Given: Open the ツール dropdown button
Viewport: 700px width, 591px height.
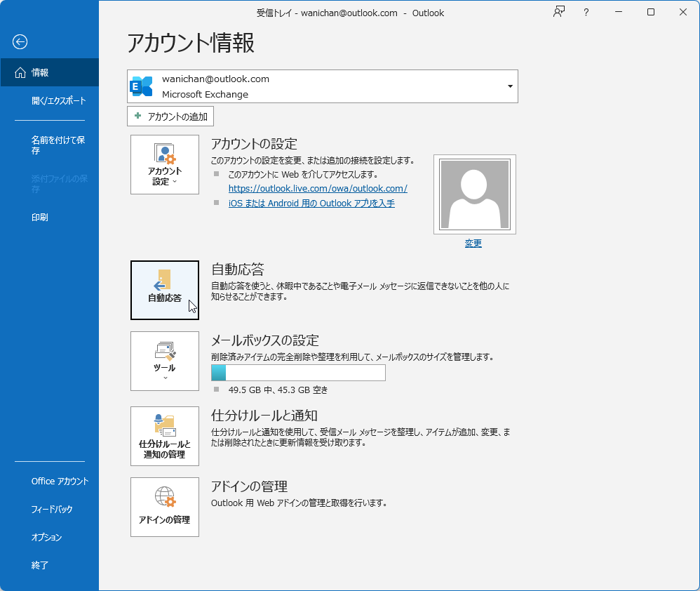Looking at the screenshot, I should [165, 361].
